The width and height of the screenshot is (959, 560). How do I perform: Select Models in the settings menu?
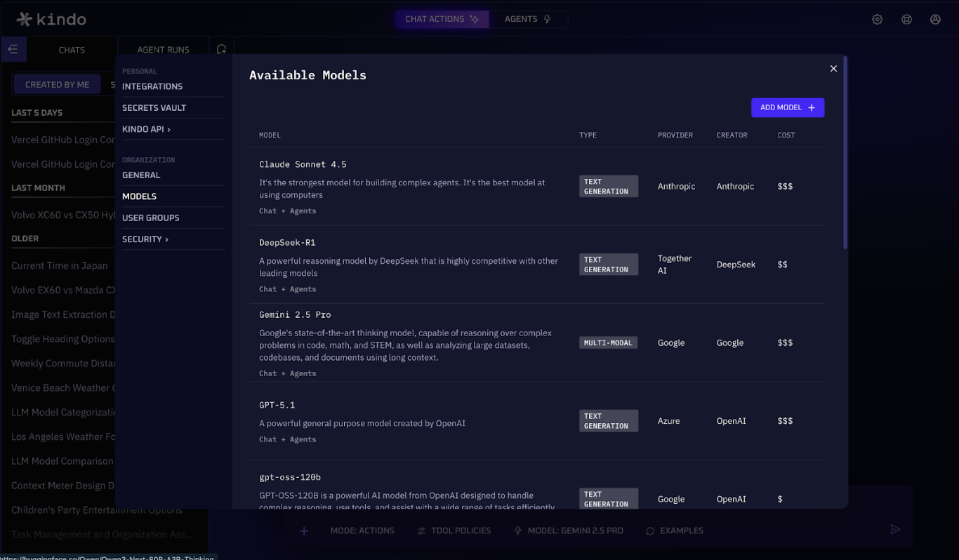pyautogui.click(x=139, y=196)
